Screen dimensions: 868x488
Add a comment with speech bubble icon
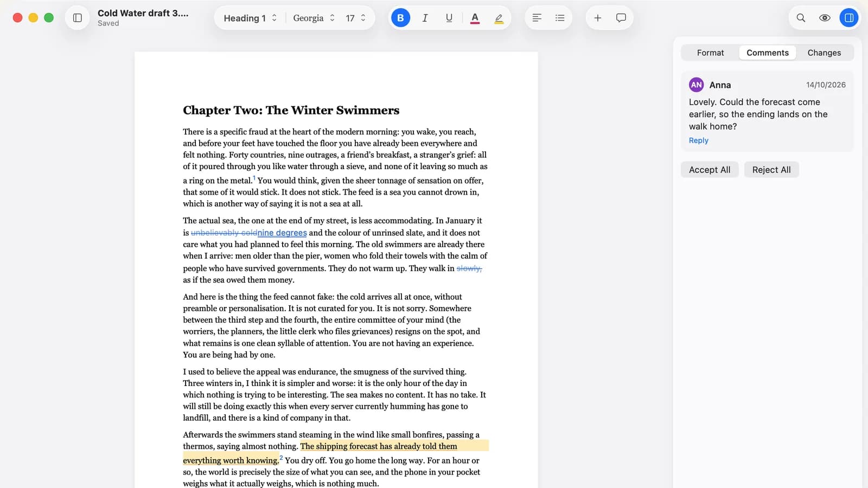[621, 18]
